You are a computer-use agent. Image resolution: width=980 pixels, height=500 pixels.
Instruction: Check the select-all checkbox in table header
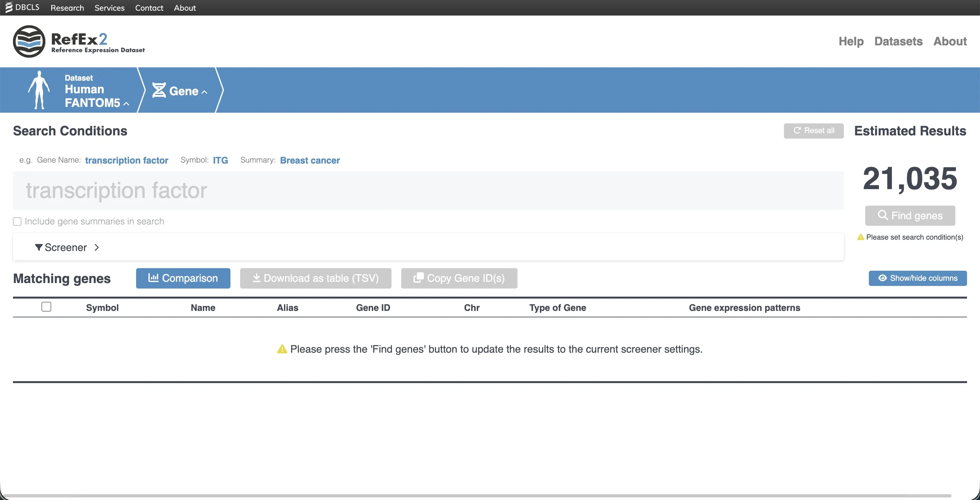tap(46, 307)
